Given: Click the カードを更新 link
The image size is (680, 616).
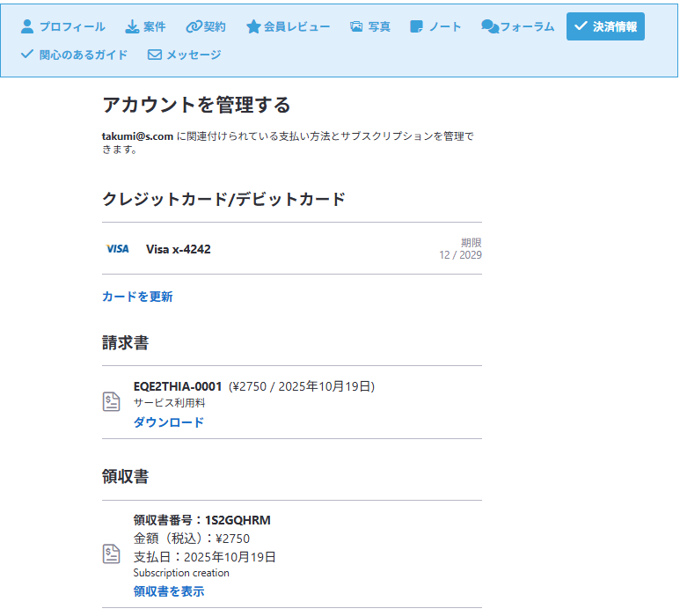Looking at the screenshot, I should click(137, 297).
